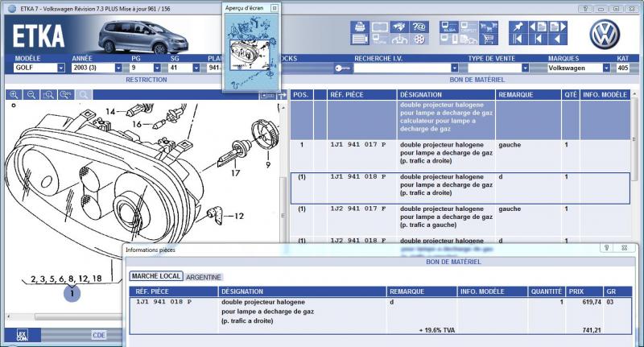This screenshot has height=347, width=644.
Task: Click the CDE button in bottom bar
Action: pos(98,335)
